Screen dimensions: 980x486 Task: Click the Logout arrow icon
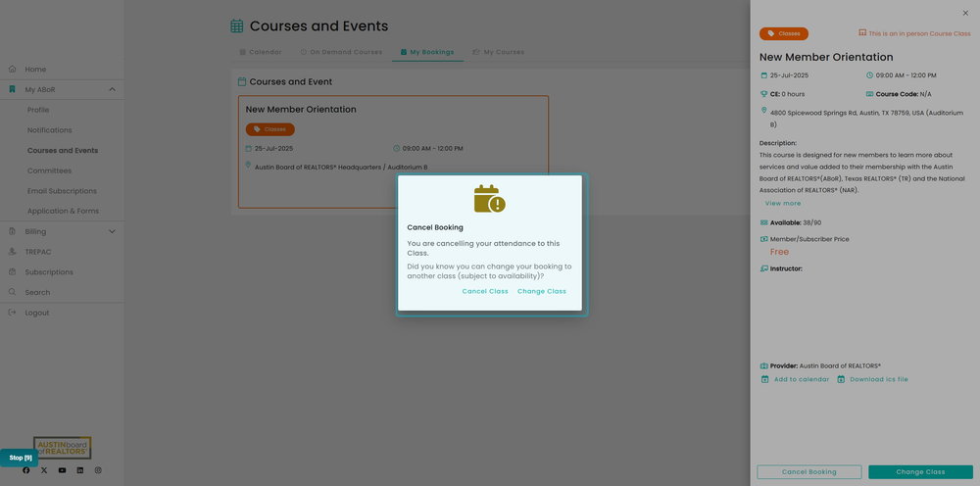(x=12, y=313)
